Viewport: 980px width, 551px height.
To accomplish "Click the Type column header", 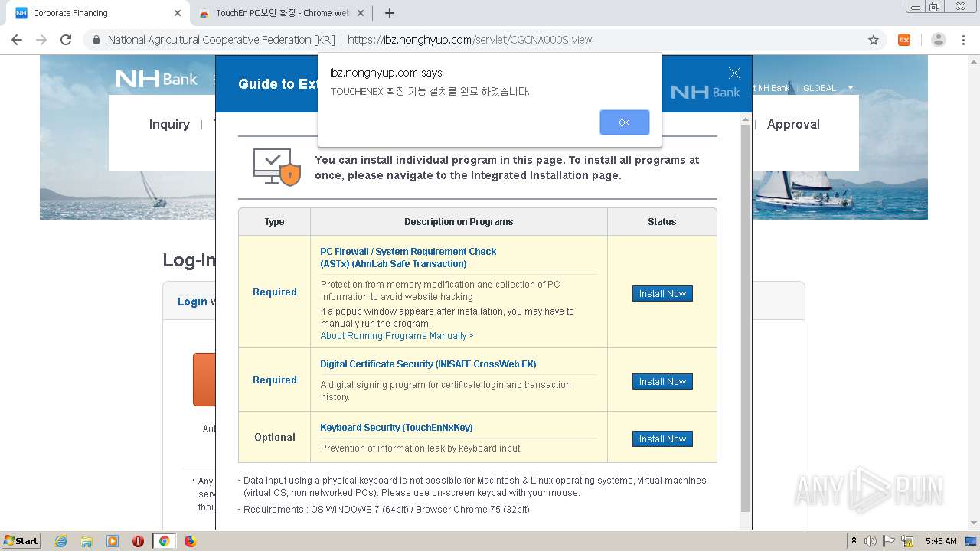I will point(274,222).
